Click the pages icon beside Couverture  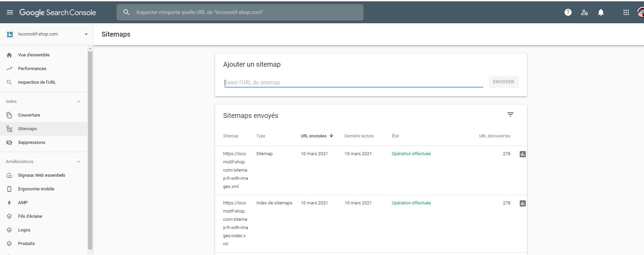[9, 115]
